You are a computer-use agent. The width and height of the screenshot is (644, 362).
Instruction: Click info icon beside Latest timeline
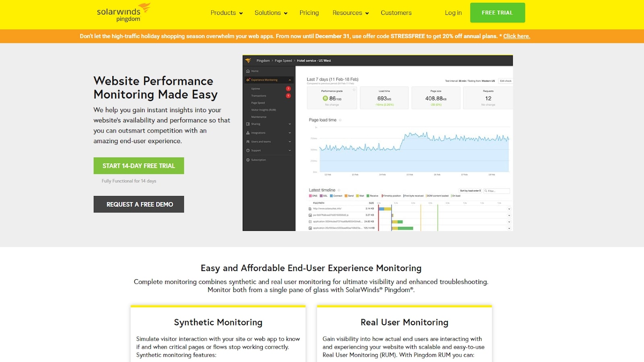coord(339,190)
